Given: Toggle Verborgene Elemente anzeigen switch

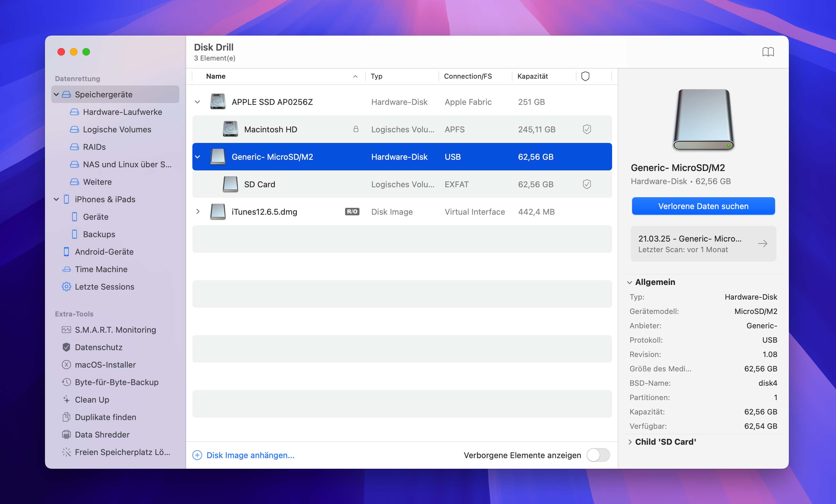Looking at the screenshot, I should 598,455.
